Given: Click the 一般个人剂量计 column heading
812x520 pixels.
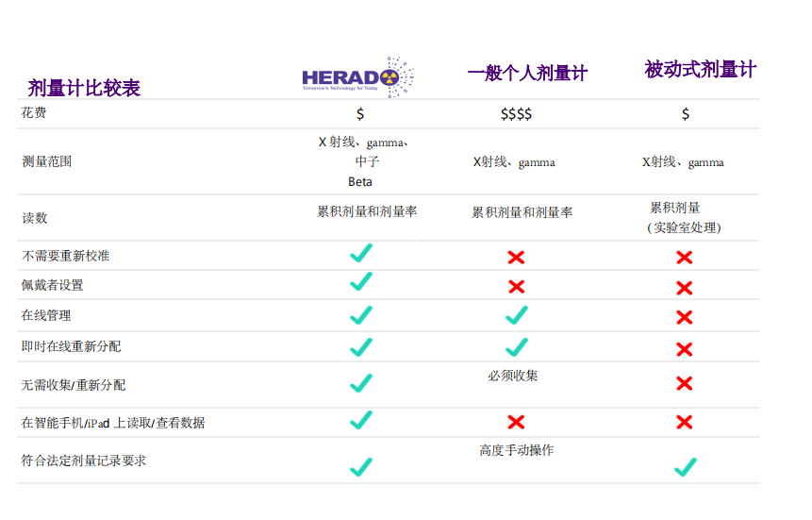Looking at the screenshot, I should pyautogui.click(x=527, y=73).
